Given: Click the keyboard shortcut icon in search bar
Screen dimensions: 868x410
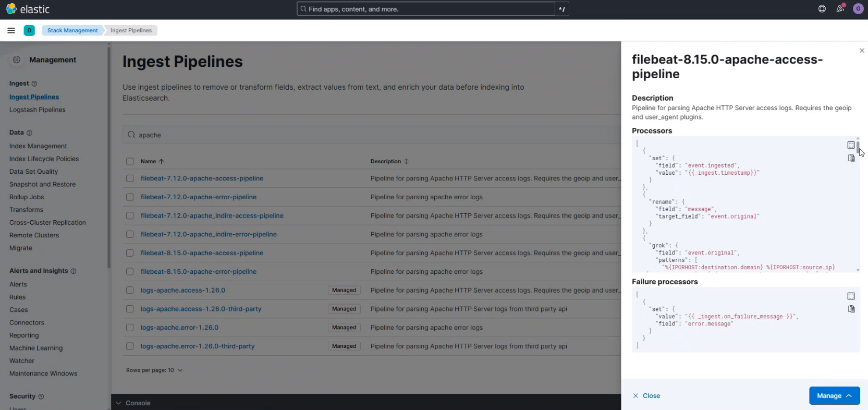Looking at the screenshot, I should [x=562, y=9].
